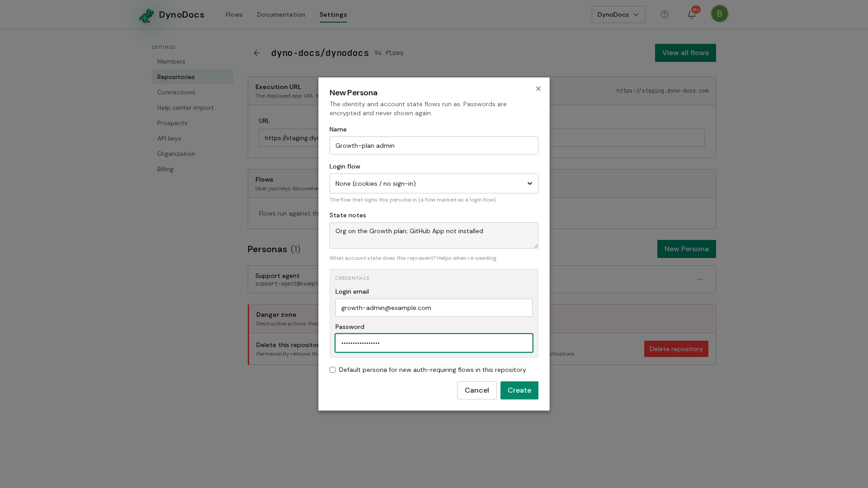Go back with the arrow icon

point(256,53)
